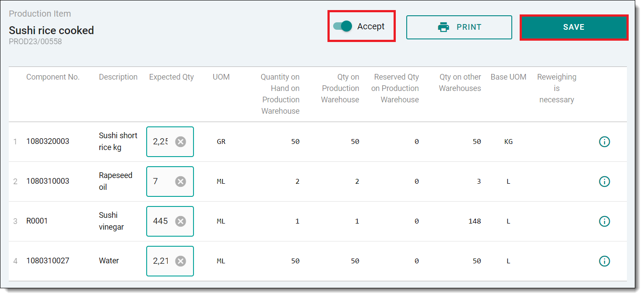Toggle the Accept switch off

(343, 26)
